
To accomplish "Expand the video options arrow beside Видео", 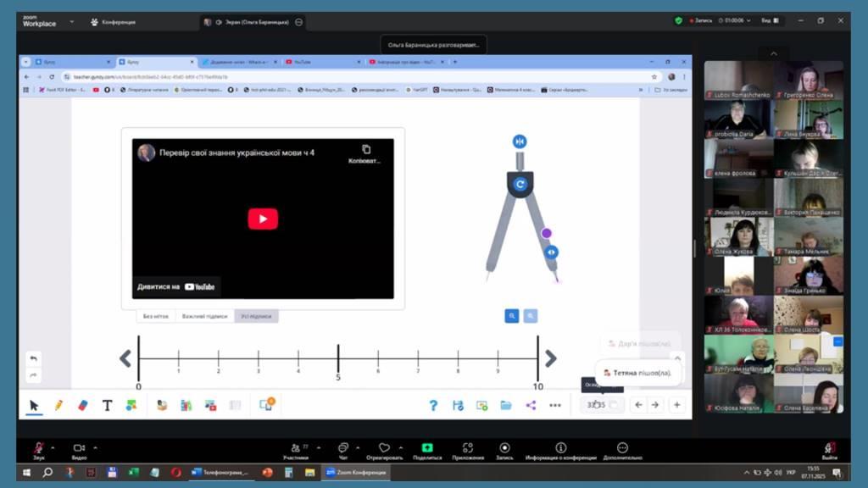I will 95,446.
